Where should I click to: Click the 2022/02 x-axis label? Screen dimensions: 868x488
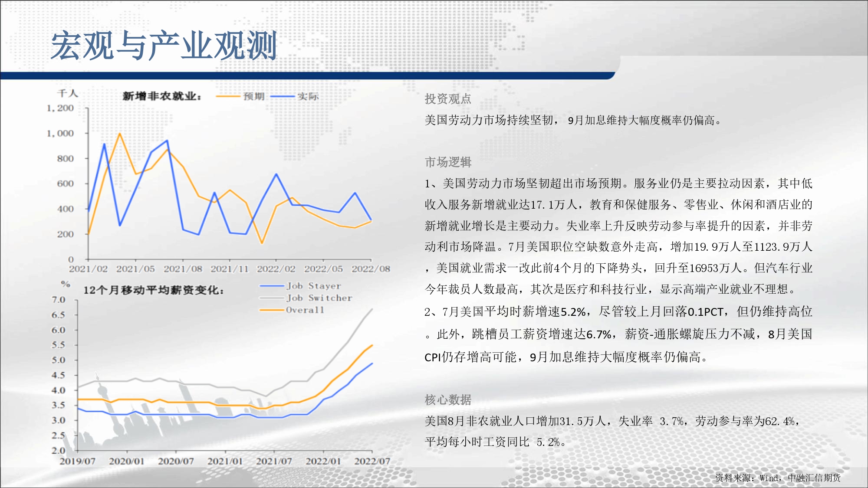276,269
